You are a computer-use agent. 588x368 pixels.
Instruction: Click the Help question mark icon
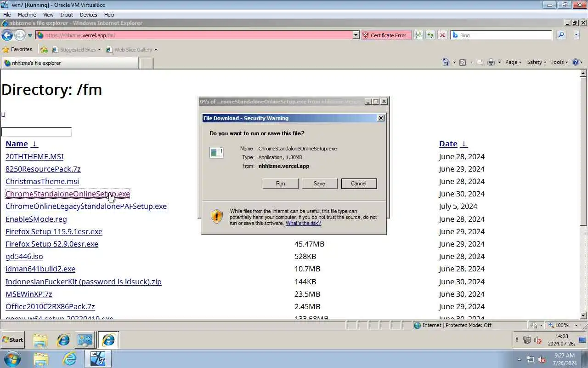(x=576, y=62)
